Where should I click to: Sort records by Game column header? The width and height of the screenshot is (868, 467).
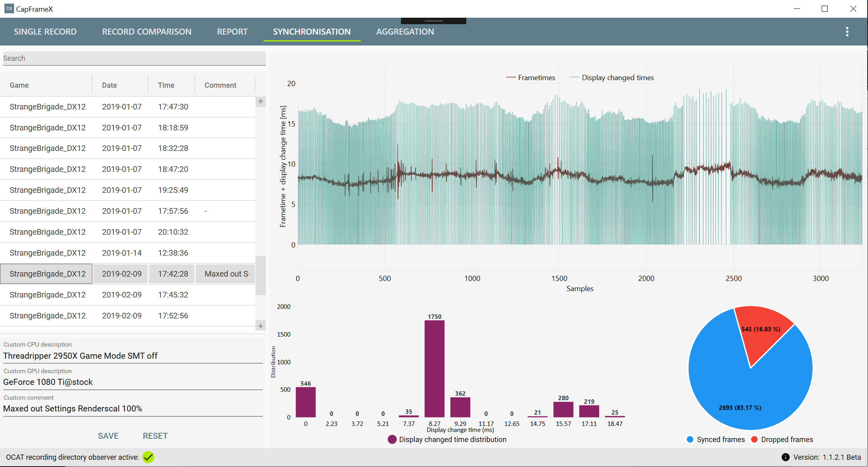pyautogui.click(x=19, y=85)
